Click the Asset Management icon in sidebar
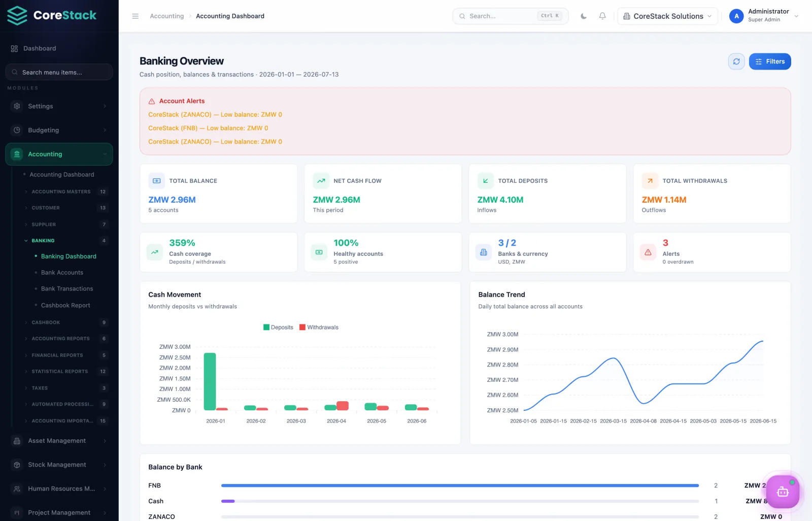This screenshot has height=521, width=812. (17, 441)
